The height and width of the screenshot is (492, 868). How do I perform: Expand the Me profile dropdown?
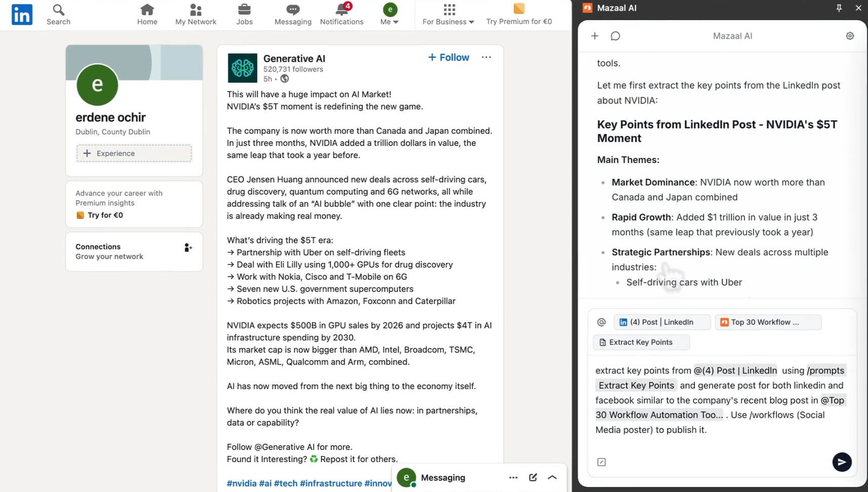pos(389,15)
